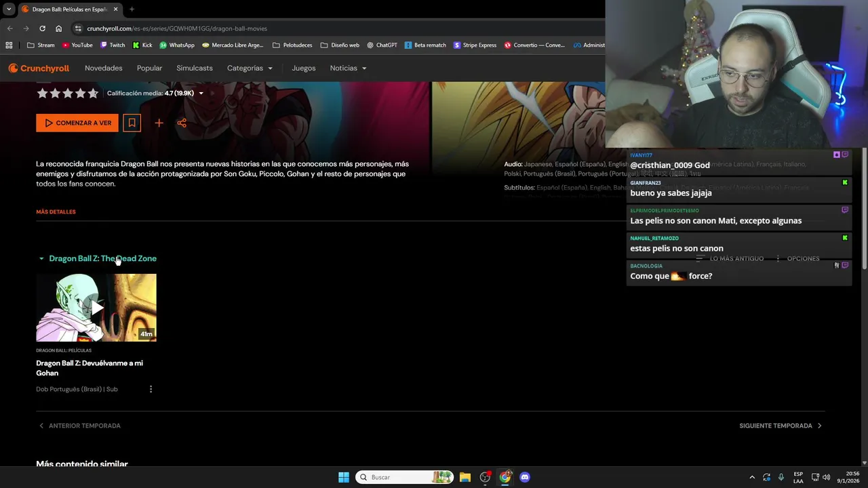
Task: Open the YouTube bookmark
Action: click(x=77, y=45)
